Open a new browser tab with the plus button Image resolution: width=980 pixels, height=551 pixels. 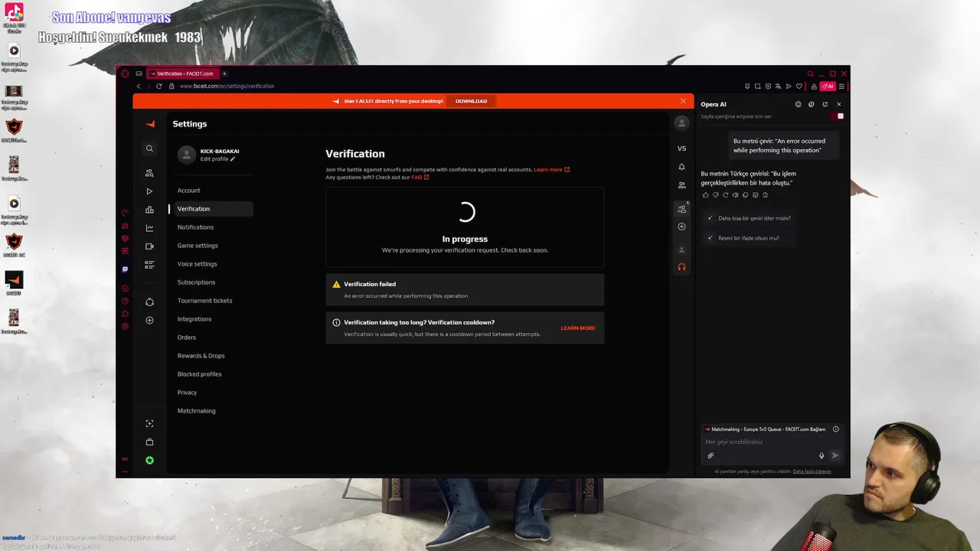[x=224, y=73]
